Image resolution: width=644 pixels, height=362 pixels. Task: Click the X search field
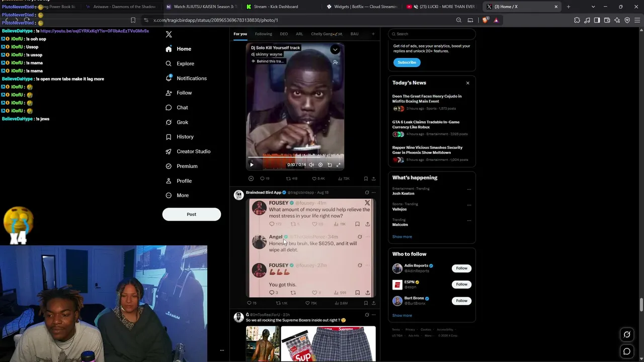[432, 34]
